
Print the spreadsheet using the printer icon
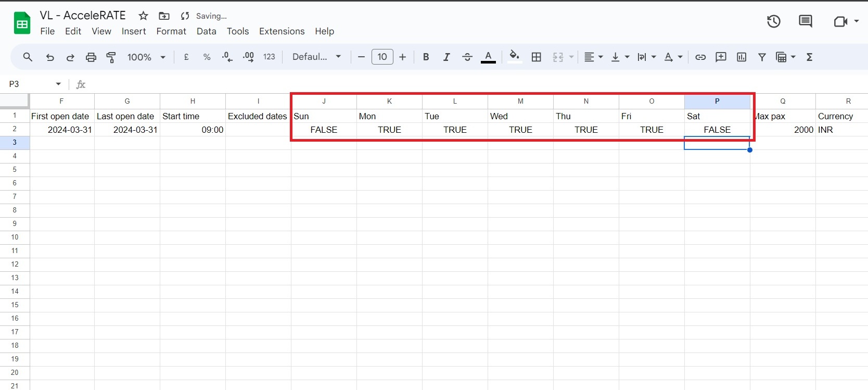(91, 57)
